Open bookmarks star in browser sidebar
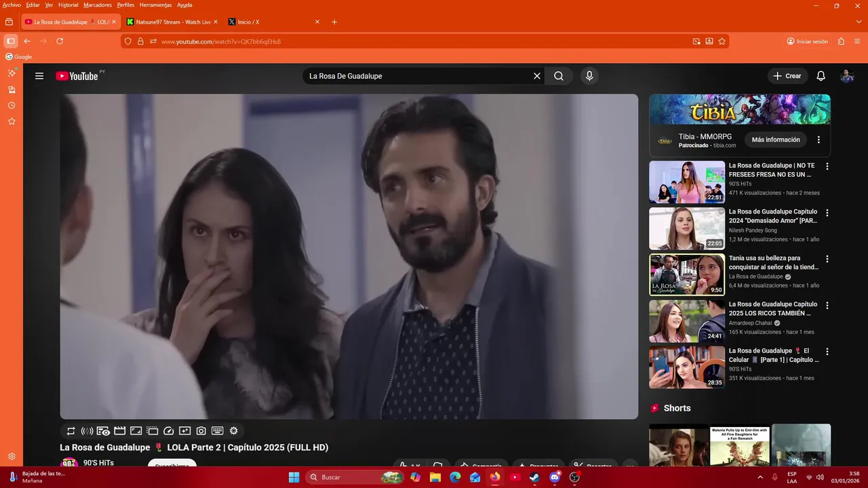Viewport: 868px width, 488px height. pos(12,121)
